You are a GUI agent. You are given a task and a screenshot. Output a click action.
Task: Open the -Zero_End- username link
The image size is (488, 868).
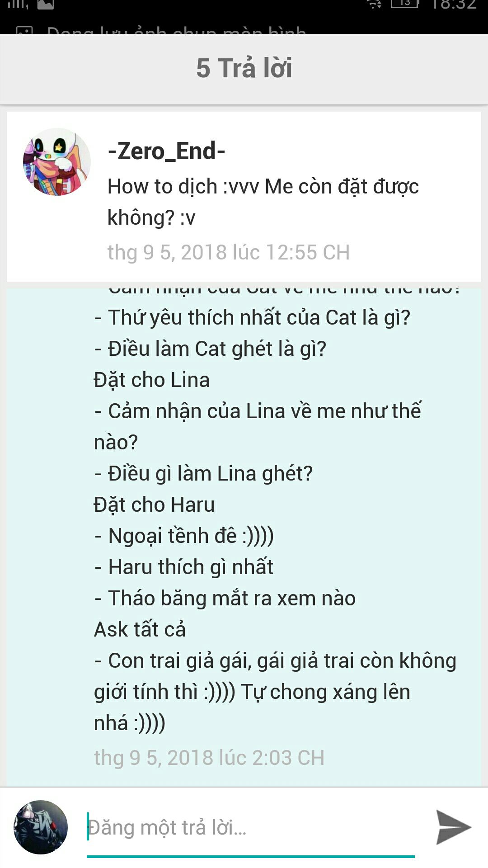tap(167, 151)
